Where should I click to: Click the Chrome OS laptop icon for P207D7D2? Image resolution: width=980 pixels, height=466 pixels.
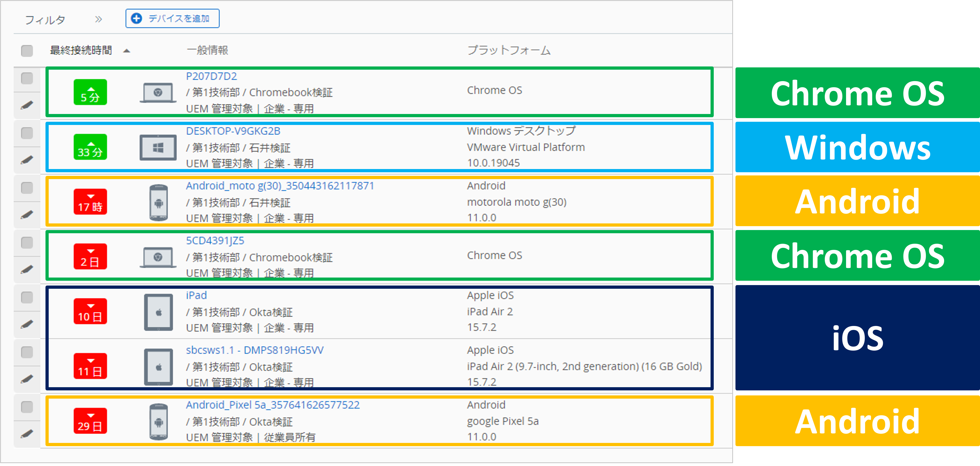point(158,92)
